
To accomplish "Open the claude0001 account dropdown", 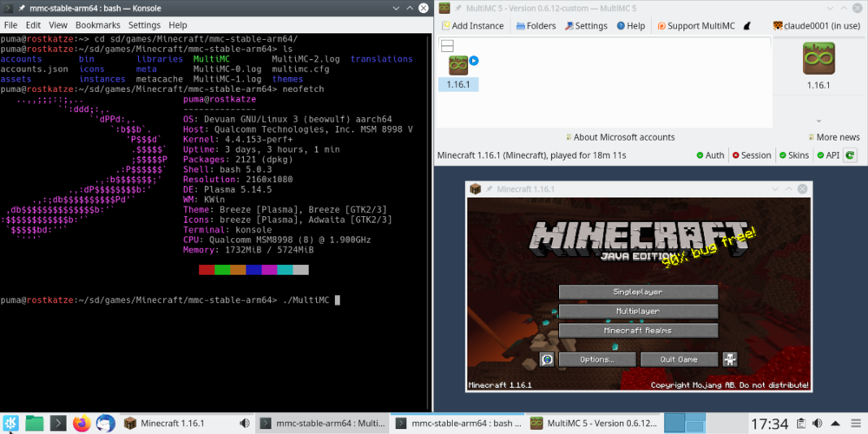I will (814, 26).
